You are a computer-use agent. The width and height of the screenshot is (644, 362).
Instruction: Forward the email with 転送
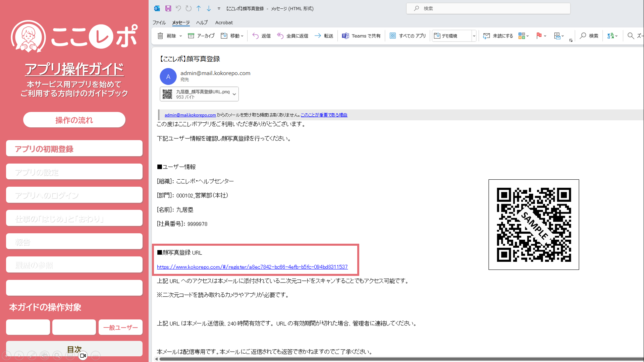click(324, 36)
